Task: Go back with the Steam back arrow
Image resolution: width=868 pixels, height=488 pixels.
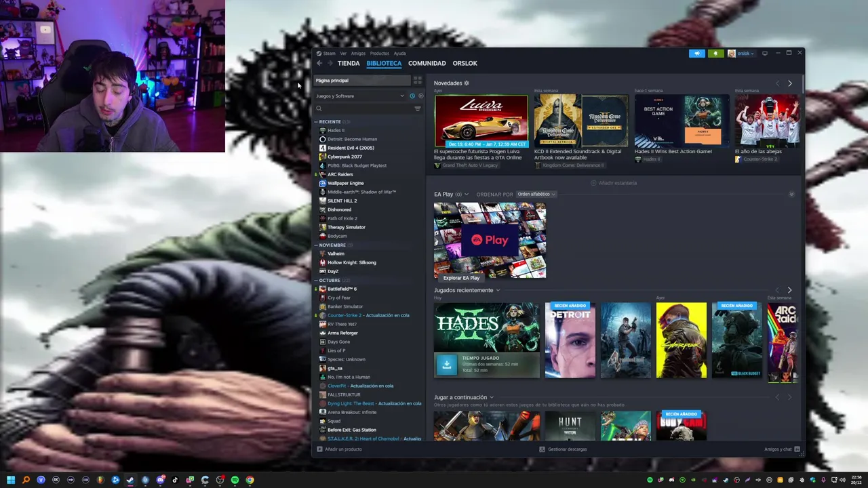Action: [319, 63]
